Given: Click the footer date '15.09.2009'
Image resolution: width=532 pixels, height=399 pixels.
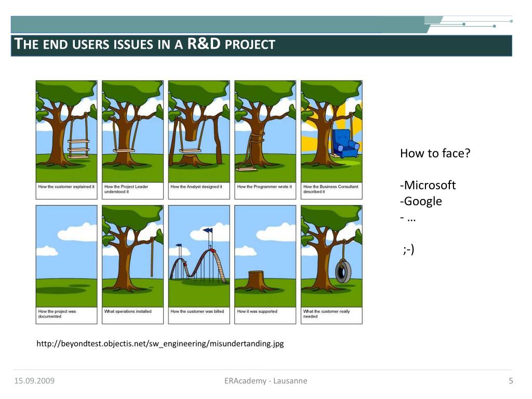Looking at the screenshot, I should click(x=34, y=381).
